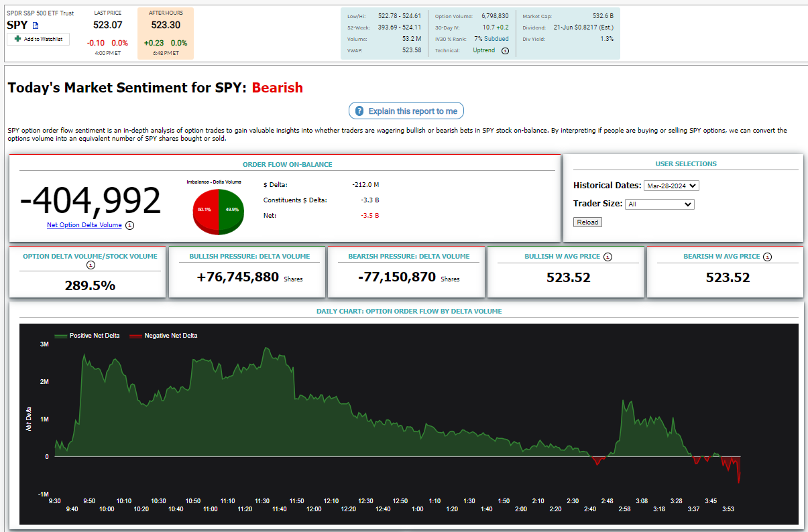Toggle Positive Net Delta legend series

click(x=87, y=336)
